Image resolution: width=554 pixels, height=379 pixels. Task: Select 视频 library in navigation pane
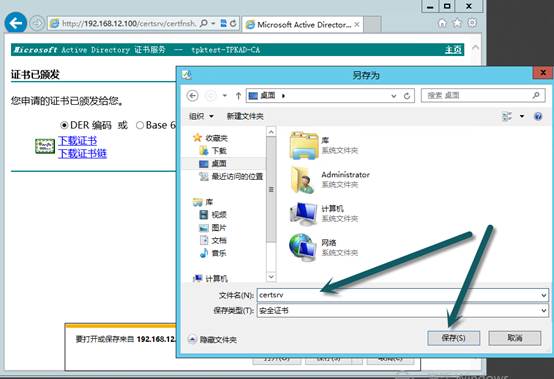pyautogui.click(x=213, y=215)
